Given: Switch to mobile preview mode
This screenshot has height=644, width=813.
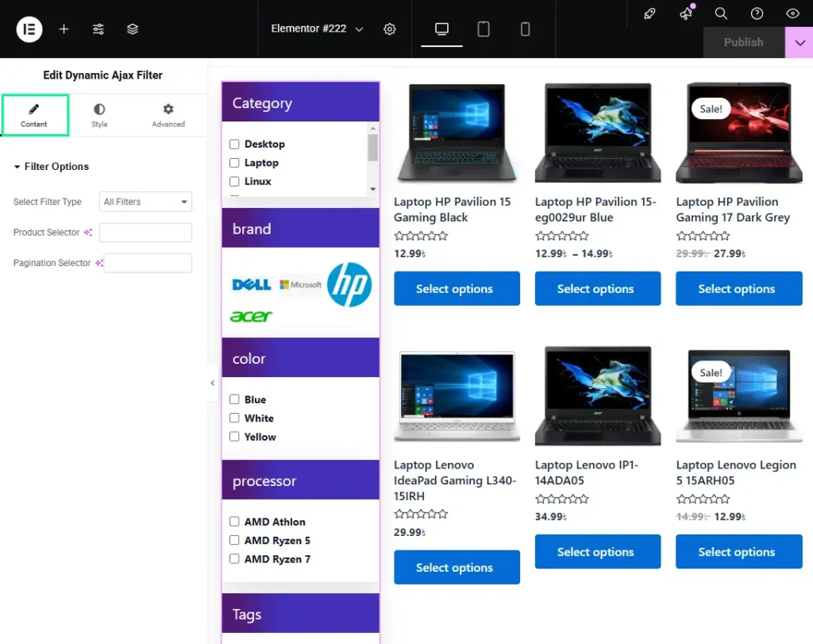Looking at the screenshot, I should [x=526, y=29].
